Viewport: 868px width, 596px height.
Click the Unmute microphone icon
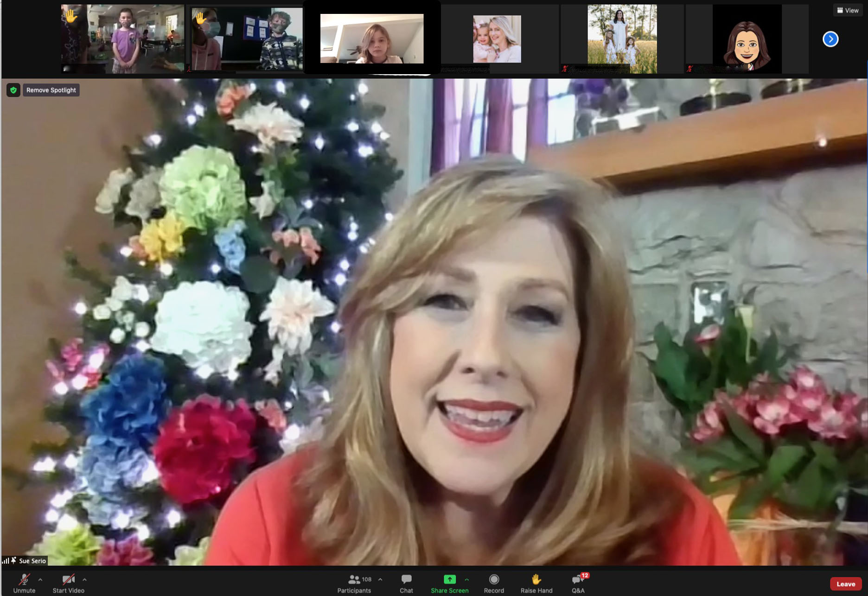(x=24, y=579)
